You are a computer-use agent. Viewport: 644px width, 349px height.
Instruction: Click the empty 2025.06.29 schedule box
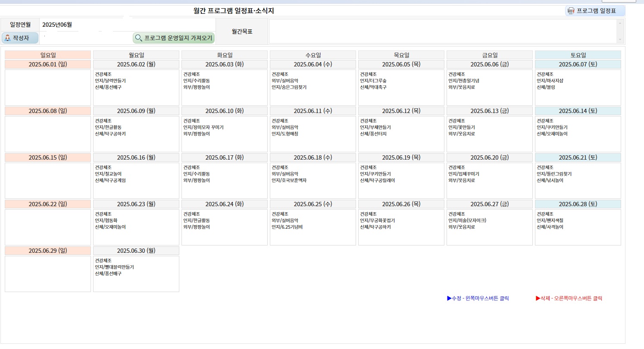tap(48, 274)
